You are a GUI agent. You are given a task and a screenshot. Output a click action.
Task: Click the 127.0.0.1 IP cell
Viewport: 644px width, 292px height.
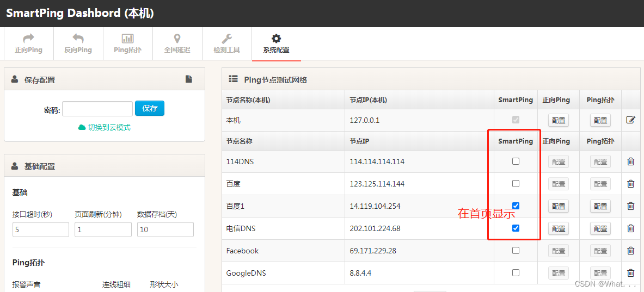419,120
